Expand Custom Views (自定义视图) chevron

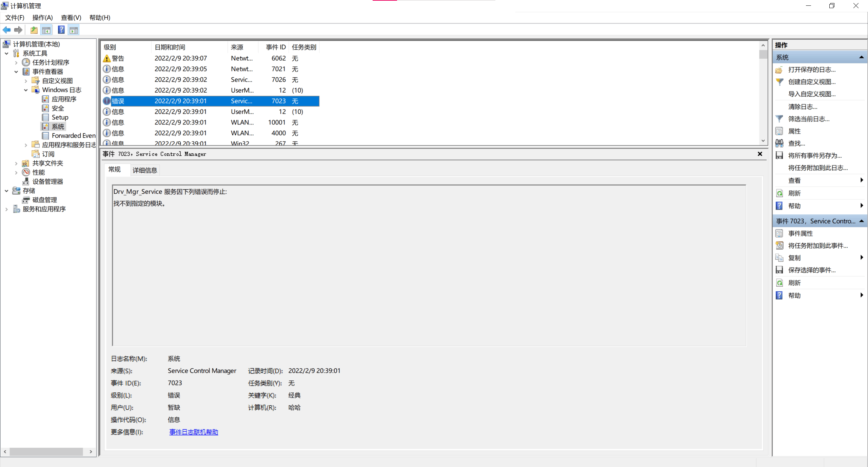[x=26, y=81]
